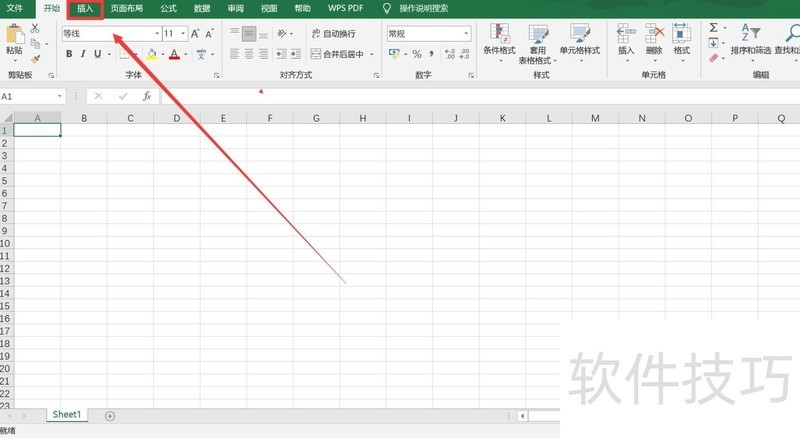Click the Copy icon

35,43
